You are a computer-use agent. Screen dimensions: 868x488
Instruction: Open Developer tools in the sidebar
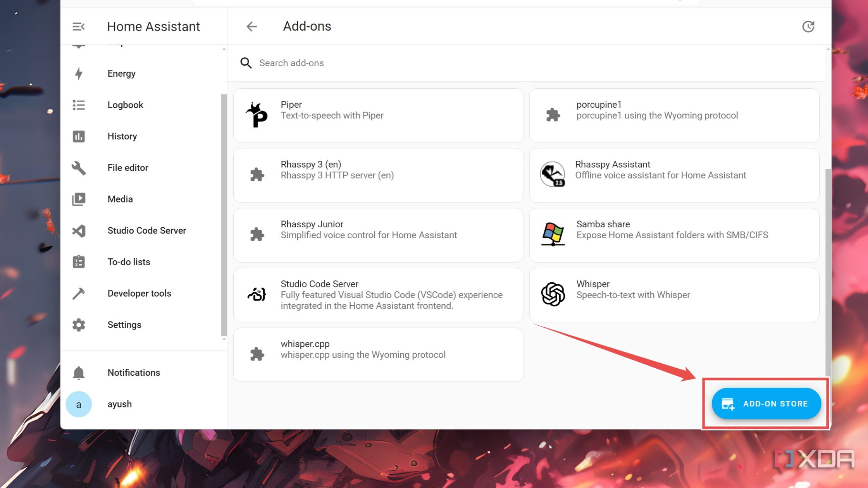click(x=139, y=293)
